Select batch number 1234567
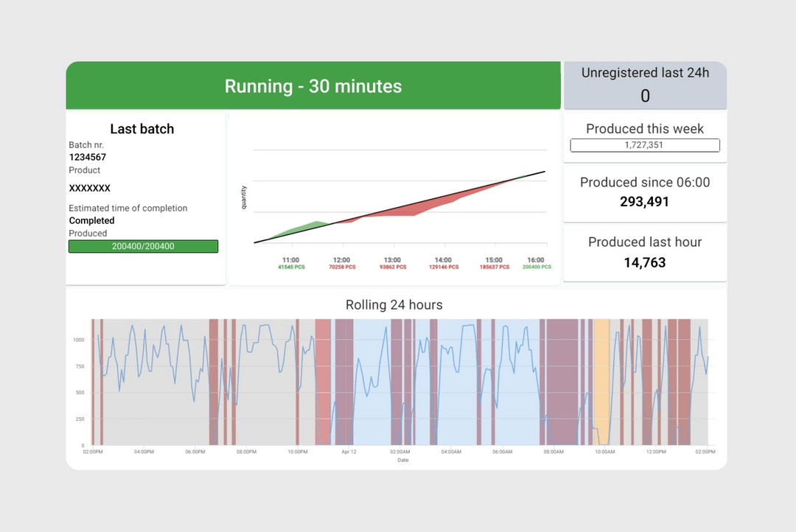 point(87,157)
